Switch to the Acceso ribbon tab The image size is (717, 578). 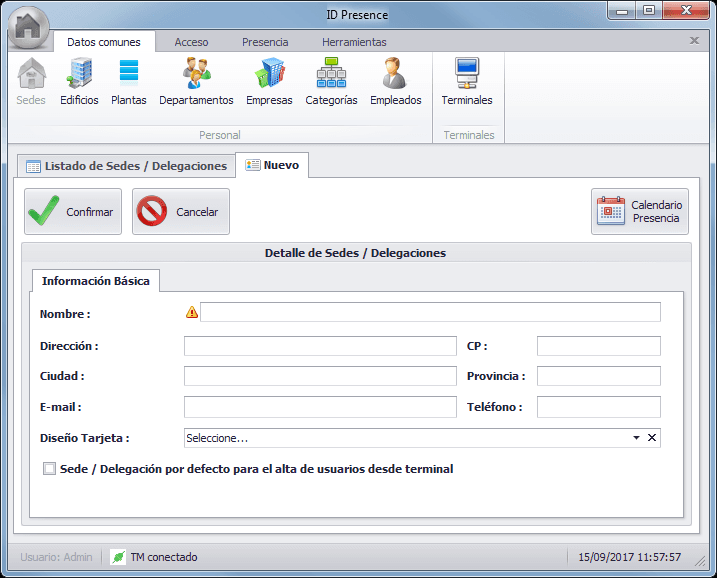[x=191, y=42]
